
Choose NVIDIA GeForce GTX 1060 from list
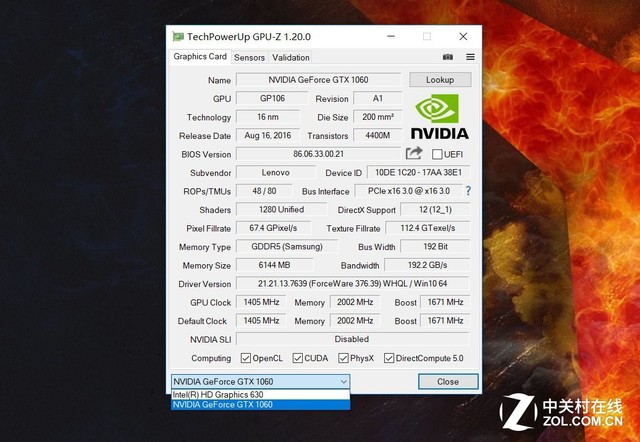tap(260, 405)
